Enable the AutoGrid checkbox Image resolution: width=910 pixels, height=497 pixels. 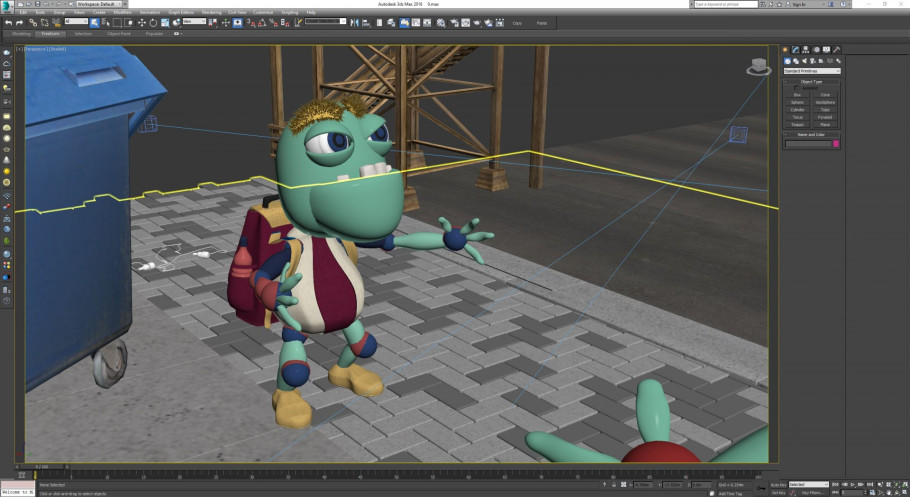tap(797, 88)
